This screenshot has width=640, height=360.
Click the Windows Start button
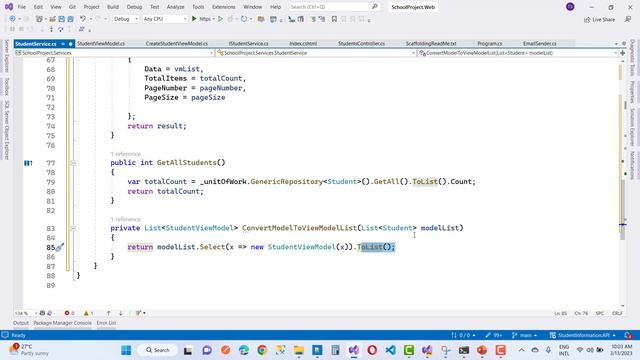(126, 350)
